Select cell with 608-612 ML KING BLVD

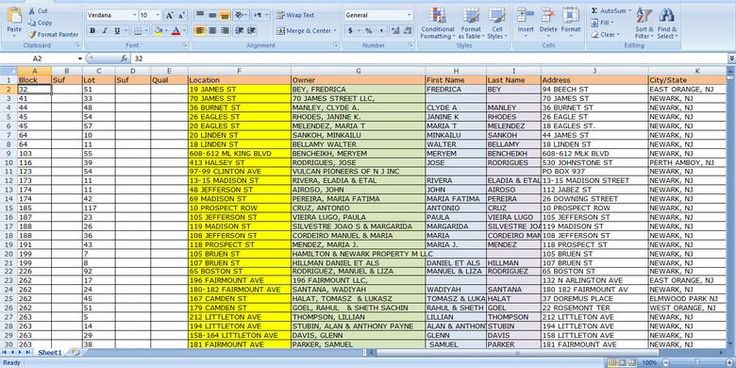pyautogui.click(x=239, y=153)
